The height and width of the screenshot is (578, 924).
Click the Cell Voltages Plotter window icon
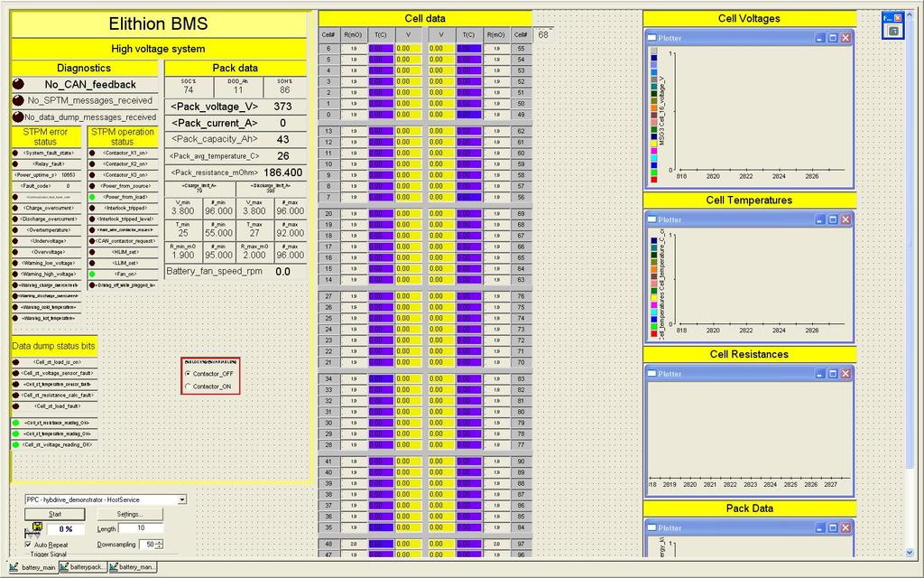click(x=651, y=38)
